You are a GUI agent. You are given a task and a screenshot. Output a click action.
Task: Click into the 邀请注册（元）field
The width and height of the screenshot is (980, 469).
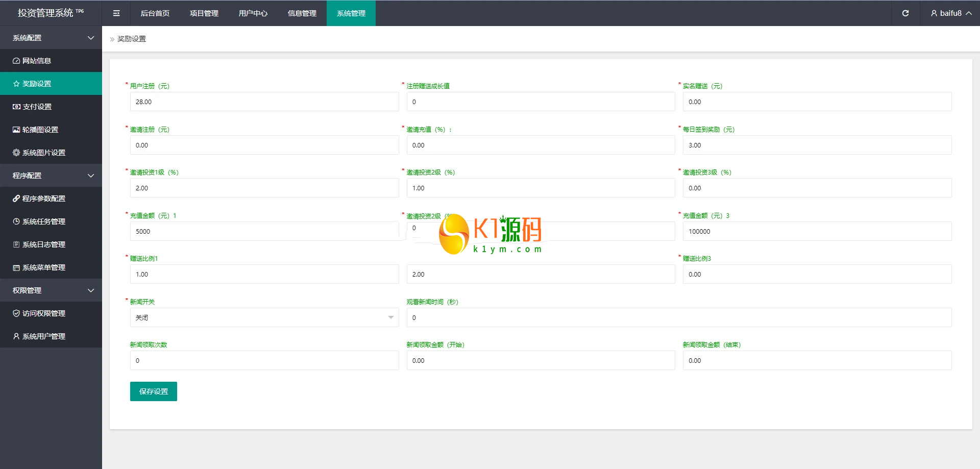[x=264, y=145]
